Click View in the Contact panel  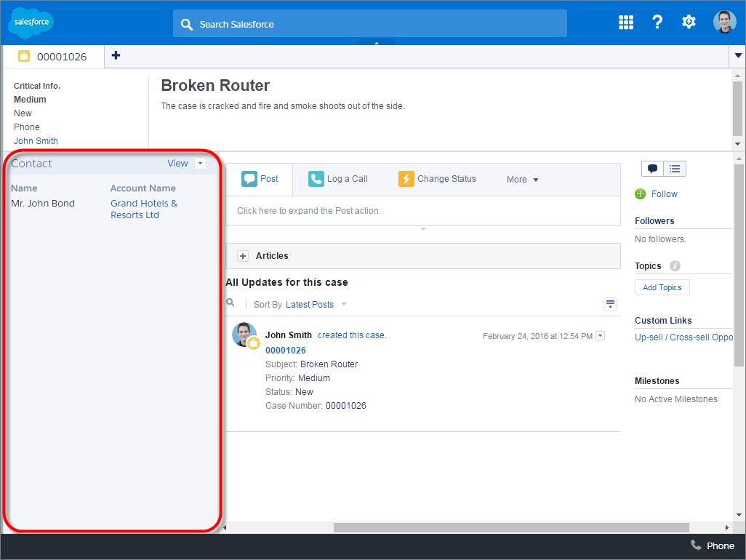[177, 163]
